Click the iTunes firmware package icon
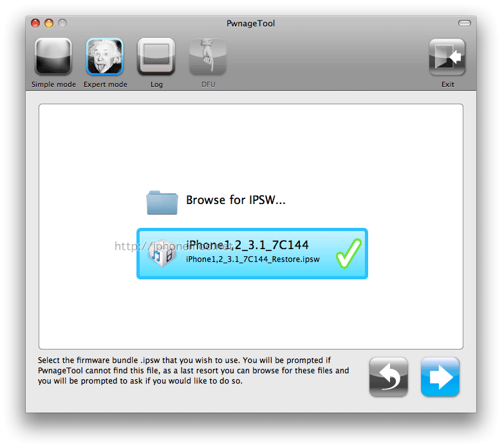Screen dimensions: 502x448 pyautogui.click(x=162, y=254)
